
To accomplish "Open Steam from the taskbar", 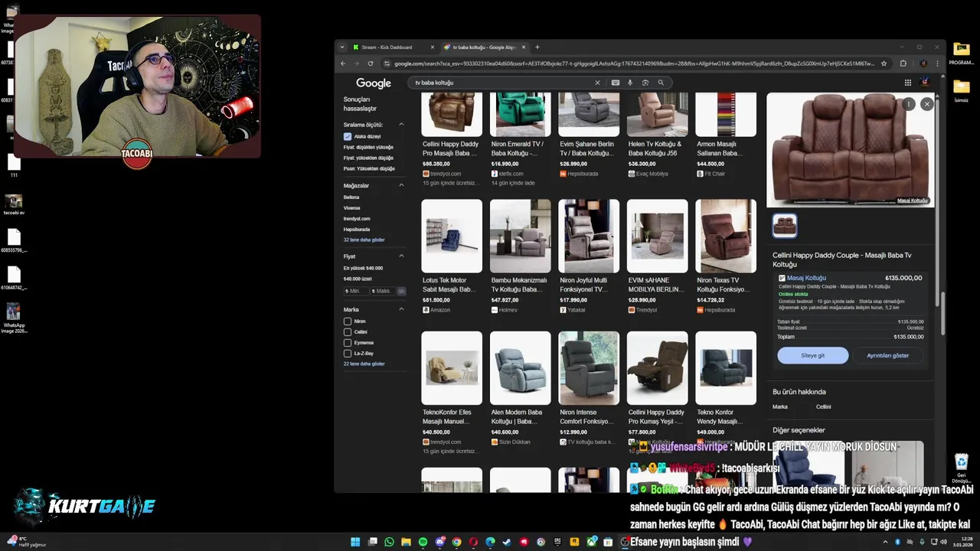I will (x=507, y=542).
